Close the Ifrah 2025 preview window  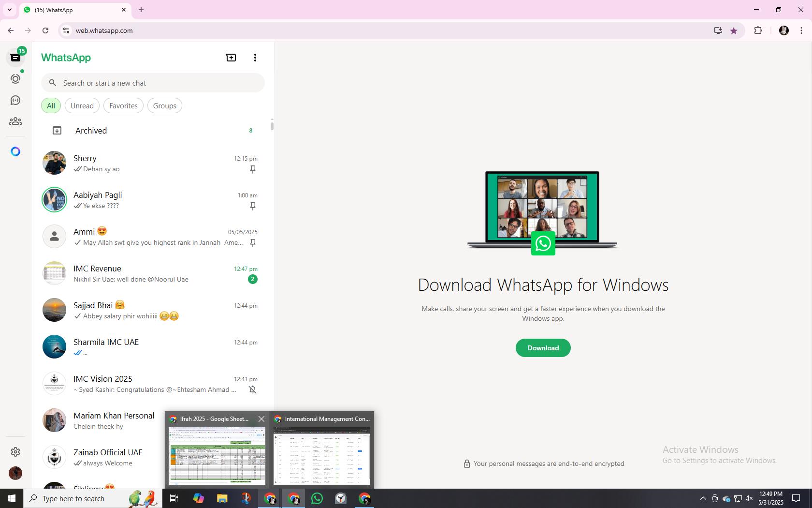tap(261, 419)
